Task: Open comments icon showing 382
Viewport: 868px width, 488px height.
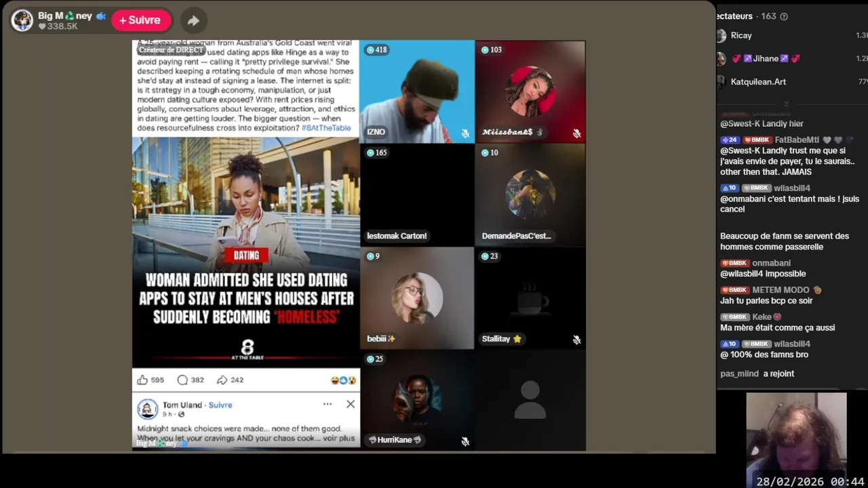Action: coord(182,380)
